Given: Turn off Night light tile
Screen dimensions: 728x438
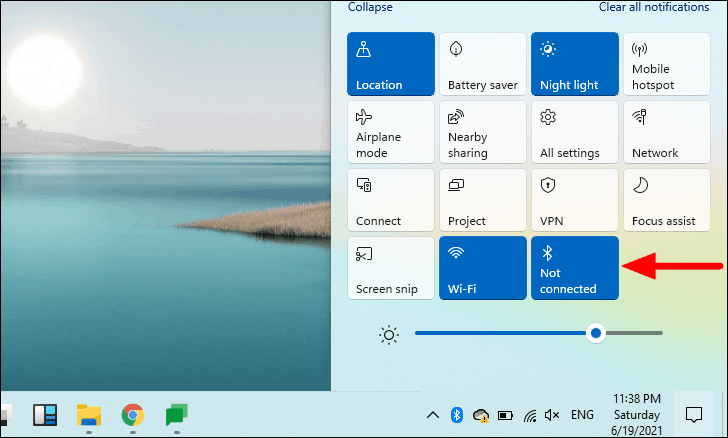Looking at the screenshot, I should pos(575,64).
